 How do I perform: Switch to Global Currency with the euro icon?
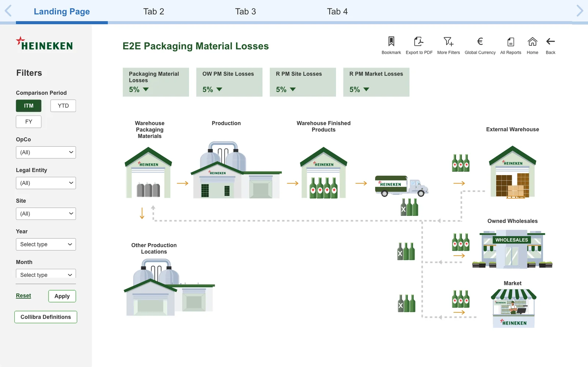(x=480, y=42)
